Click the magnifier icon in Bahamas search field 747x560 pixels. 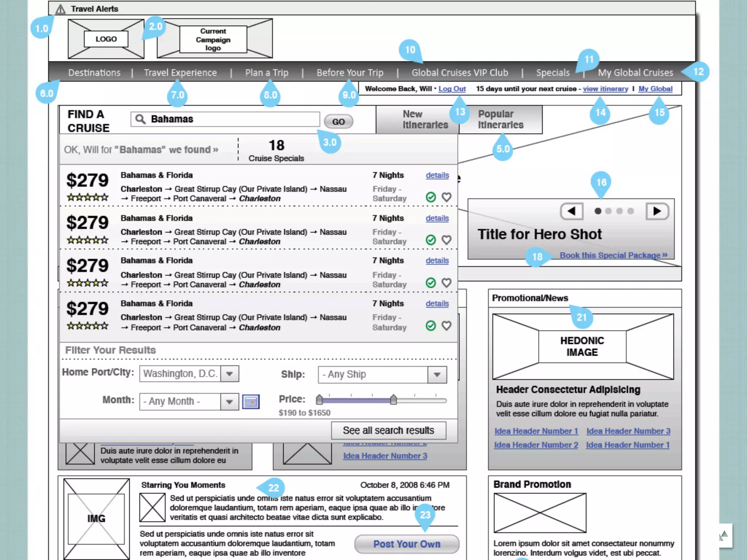[140, 119]
